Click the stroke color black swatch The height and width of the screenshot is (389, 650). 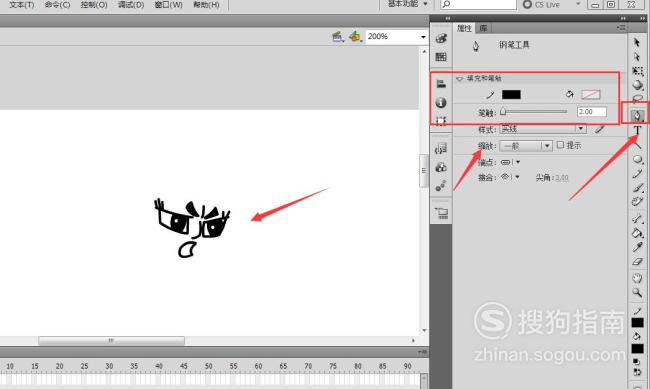[x=511, y=95]
